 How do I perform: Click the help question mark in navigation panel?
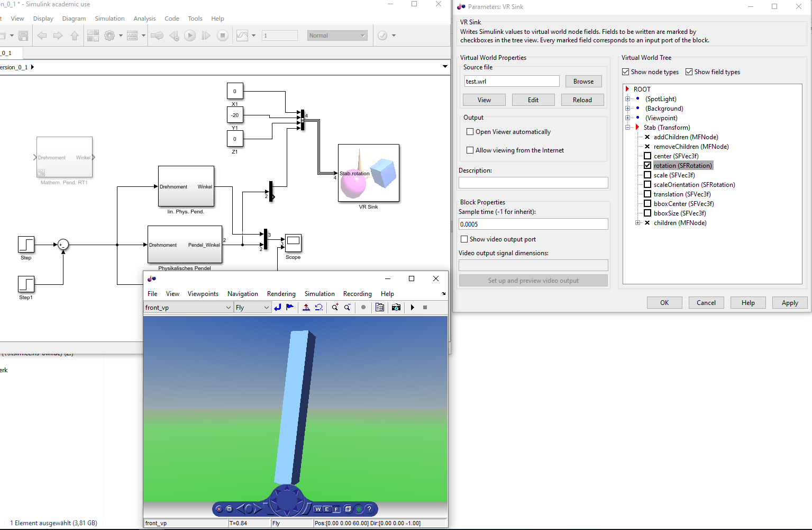[x=369, y=509]
